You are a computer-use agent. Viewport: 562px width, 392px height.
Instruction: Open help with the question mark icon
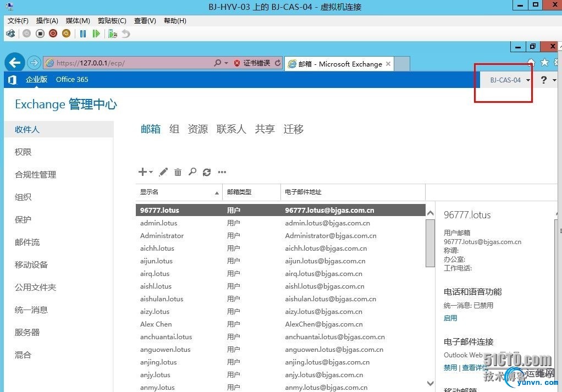[x=544, y=80]
